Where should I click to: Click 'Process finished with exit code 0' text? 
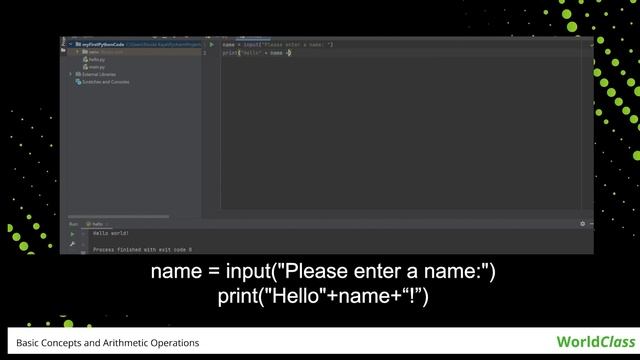tap(142, 249)
